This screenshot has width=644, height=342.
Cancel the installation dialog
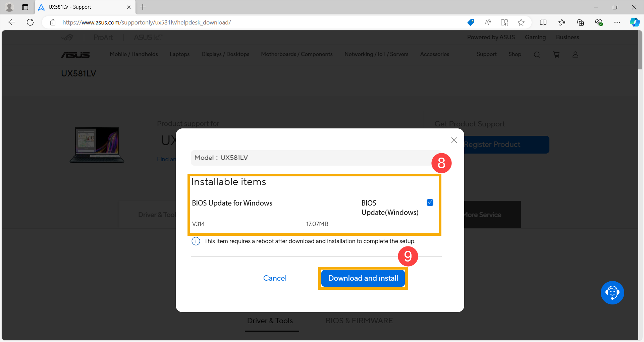275,278
